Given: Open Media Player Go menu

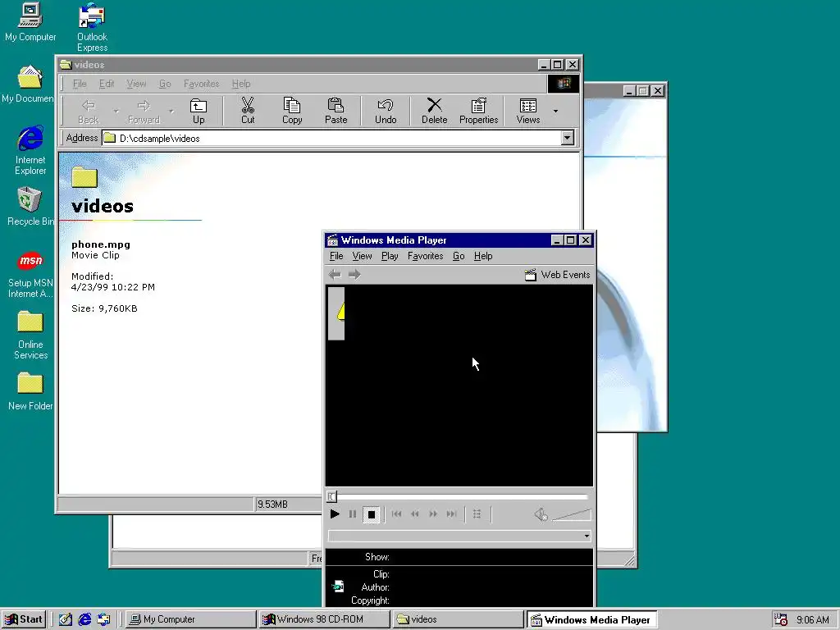Looking at the screenshot, I should 459,256.
